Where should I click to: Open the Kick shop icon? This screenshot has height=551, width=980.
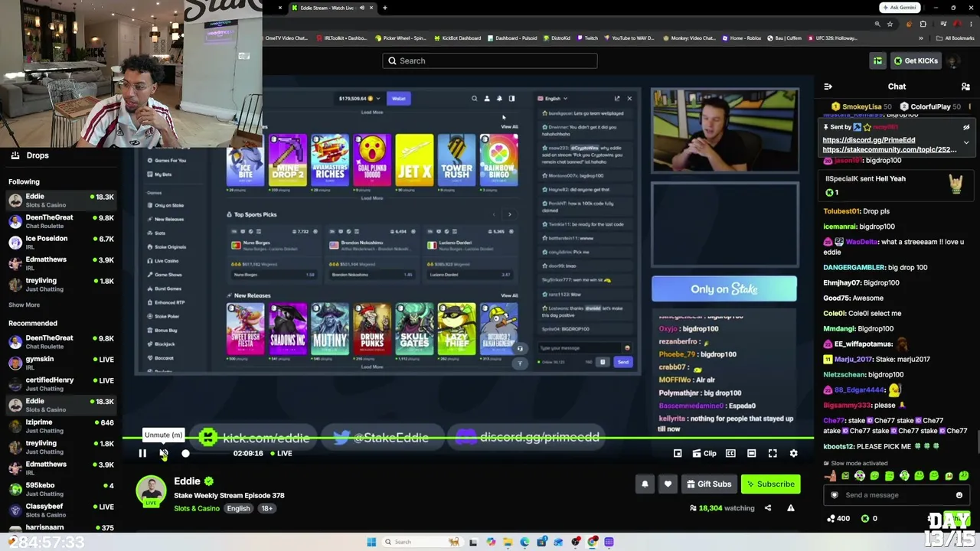[877, 61]
